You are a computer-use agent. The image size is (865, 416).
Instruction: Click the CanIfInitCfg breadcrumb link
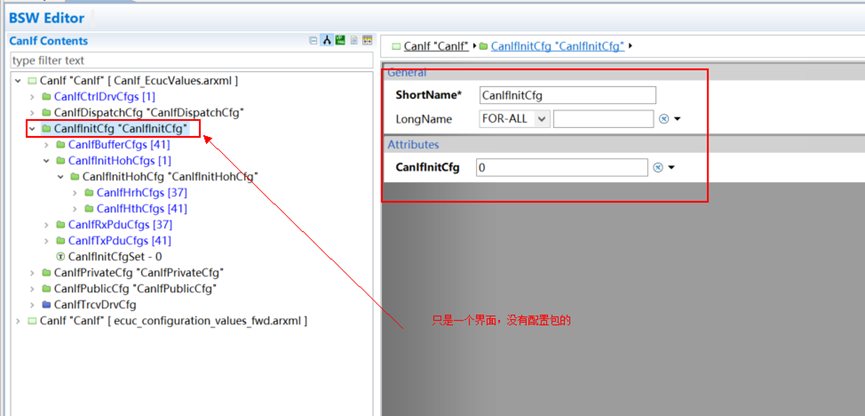tap(557, 46)
